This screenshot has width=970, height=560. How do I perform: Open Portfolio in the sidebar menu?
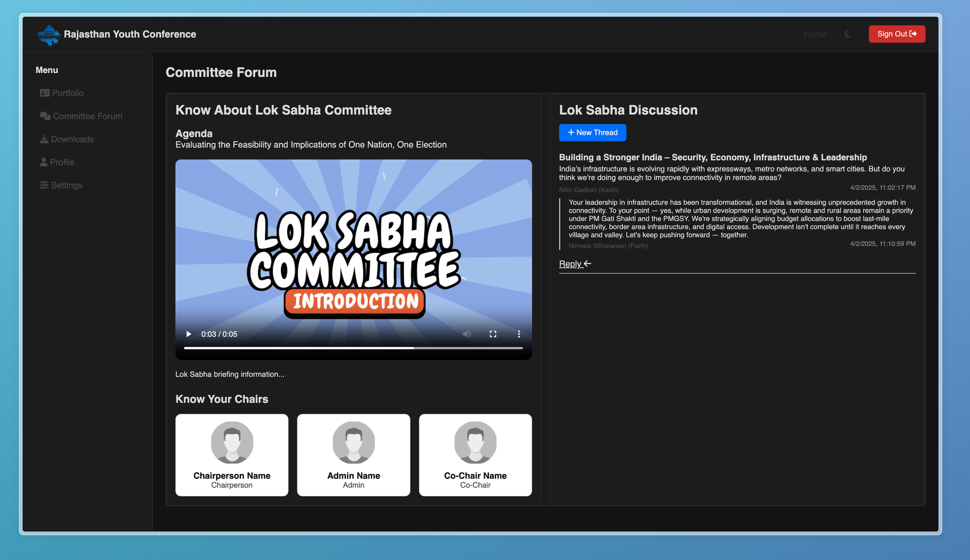[x=61, y=93]
